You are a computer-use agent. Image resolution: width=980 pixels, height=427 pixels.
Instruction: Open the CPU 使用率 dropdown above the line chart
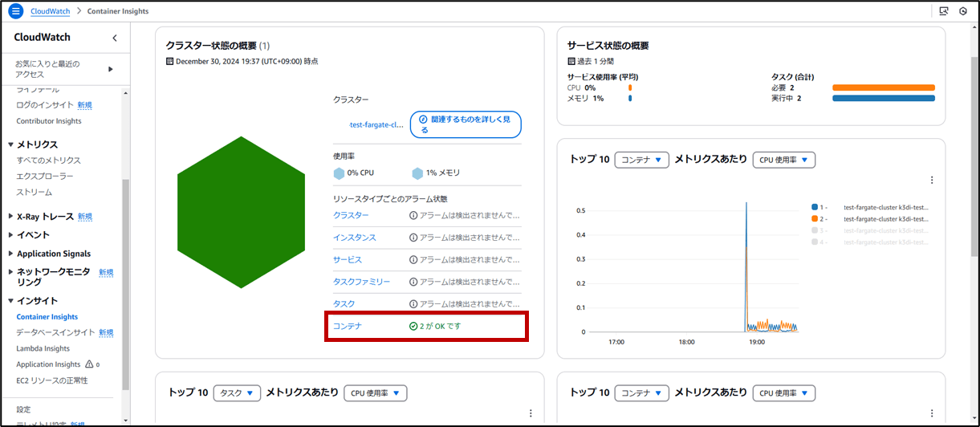784,160
